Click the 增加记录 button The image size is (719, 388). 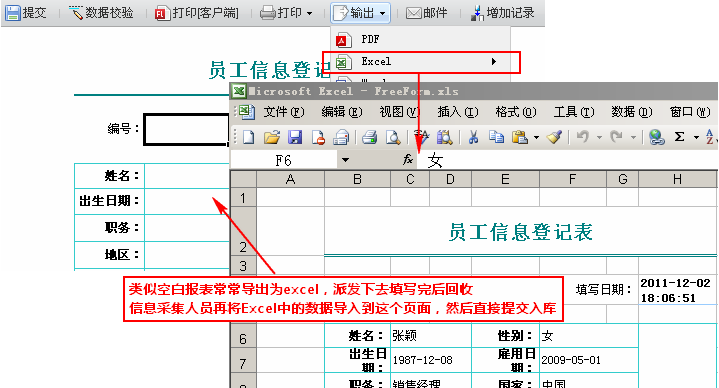502,13
